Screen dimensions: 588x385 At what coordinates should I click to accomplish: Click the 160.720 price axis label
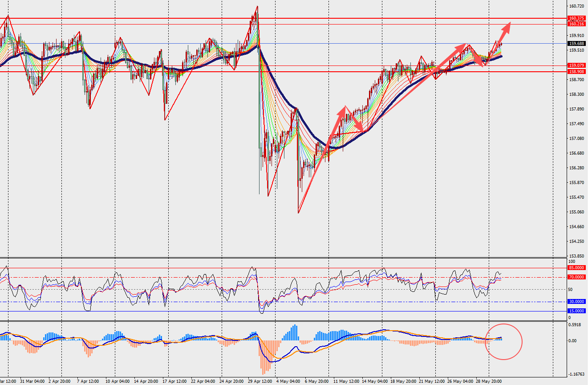coord(577,6)
